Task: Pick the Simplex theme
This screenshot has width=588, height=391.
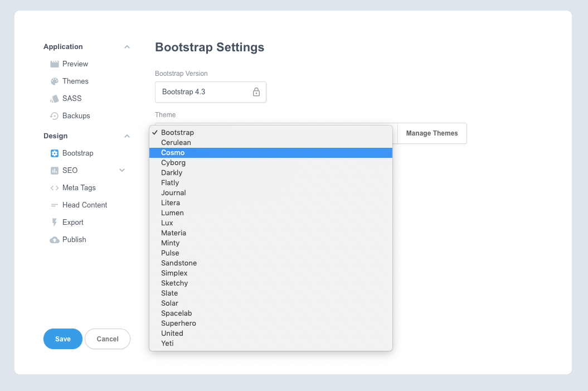Action: tap(271, 273)
